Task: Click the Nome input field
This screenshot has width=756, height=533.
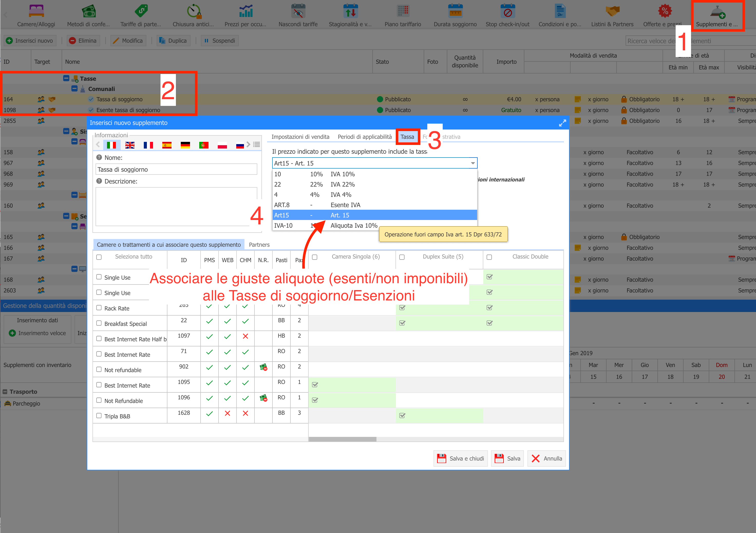Action: (x=176, y=169)
